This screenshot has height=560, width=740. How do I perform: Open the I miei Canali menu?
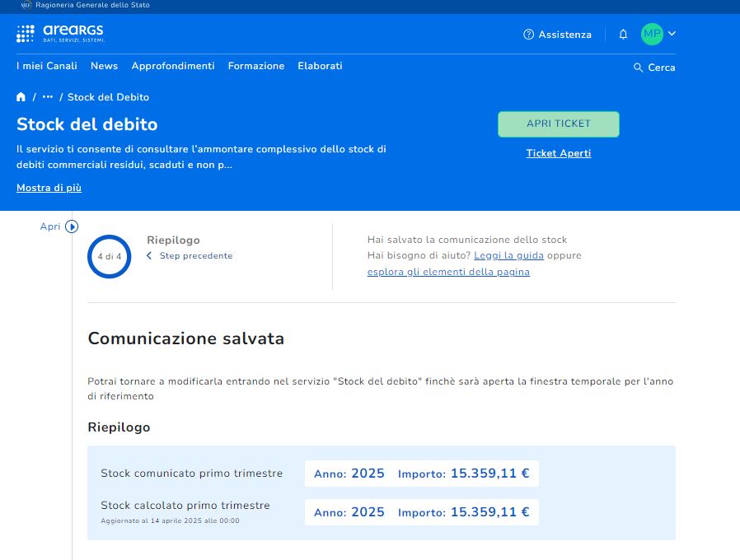[47, 66]
